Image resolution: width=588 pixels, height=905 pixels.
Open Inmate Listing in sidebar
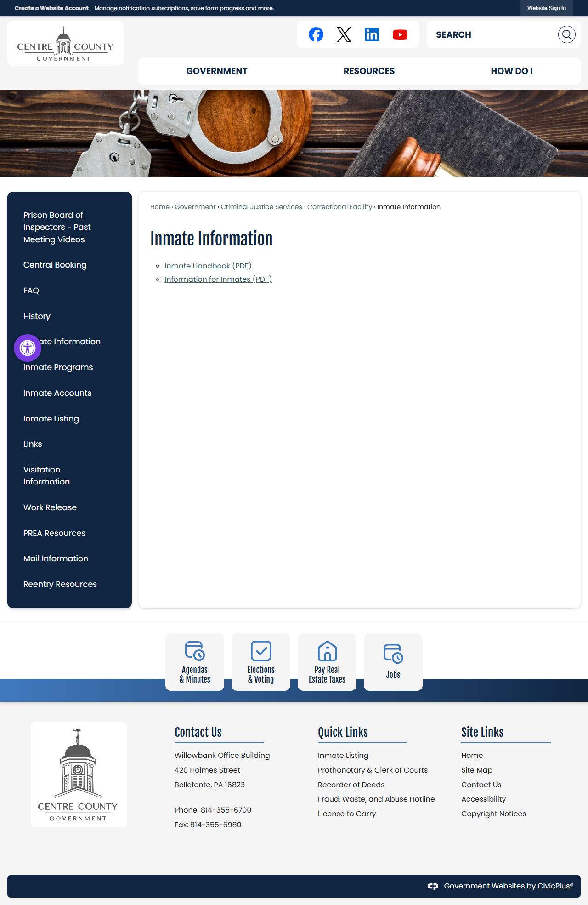click(51, 419)
